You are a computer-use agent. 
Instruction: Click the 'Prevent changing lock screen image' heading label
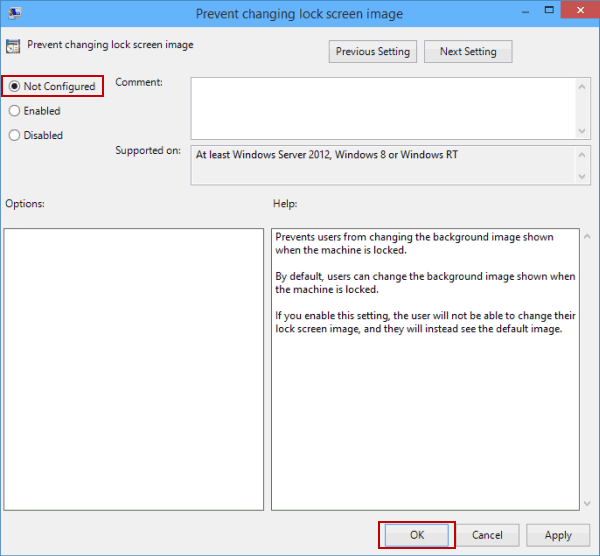pos(110,45)
